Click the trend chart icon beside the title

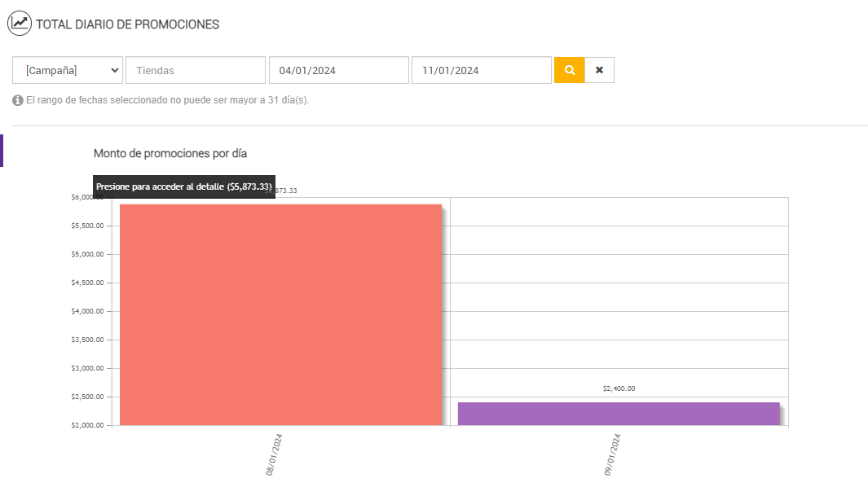(20, 24)
